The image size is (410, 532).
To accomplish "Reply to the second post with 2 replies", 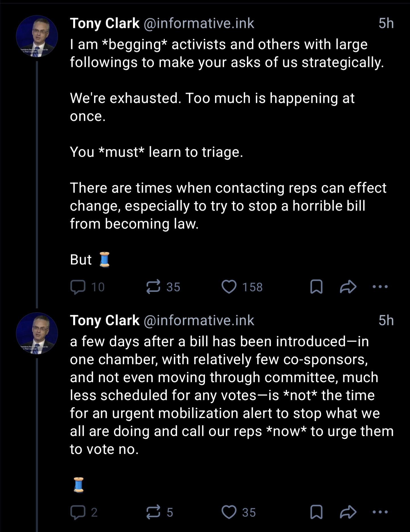I will (78, 512).
